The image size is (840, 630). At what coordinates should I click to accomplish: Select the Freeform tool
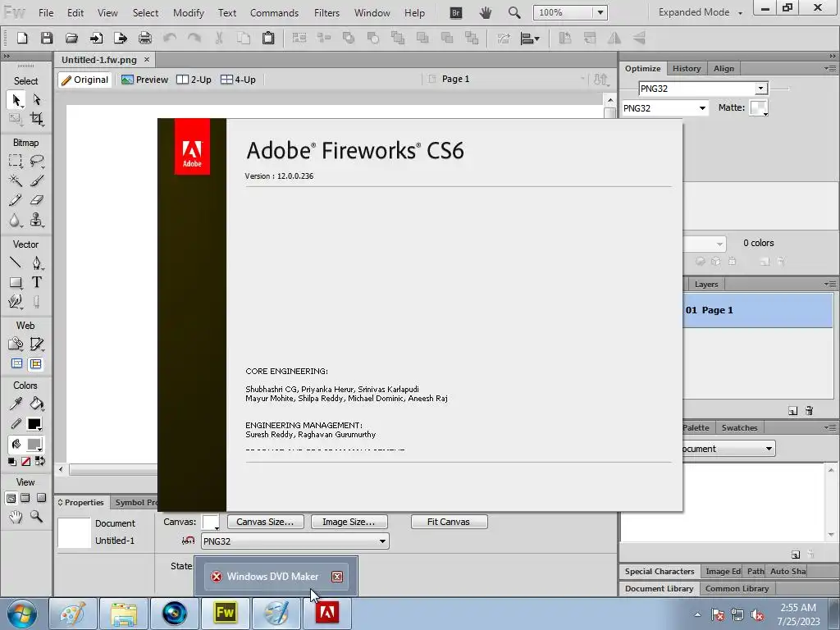[x=16, y=302]
